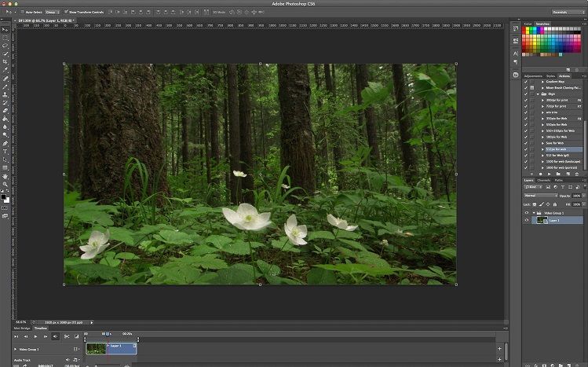Screen dimensions: 588x367
Task: Click the split at playhead scissors icon
Action: [x=65, y=336]
